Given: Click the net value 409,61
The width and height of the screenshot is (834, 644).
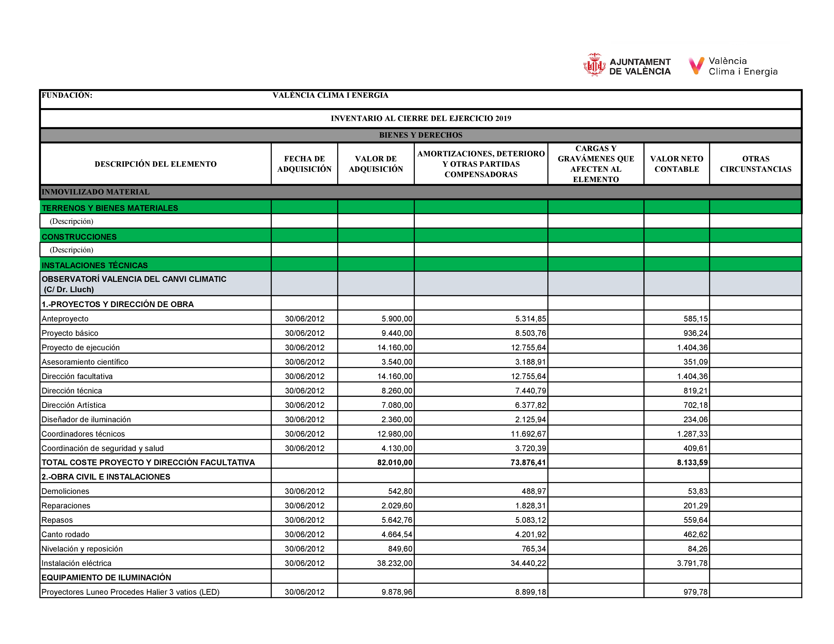Looking at the screenshot, I should coord(696,448).
